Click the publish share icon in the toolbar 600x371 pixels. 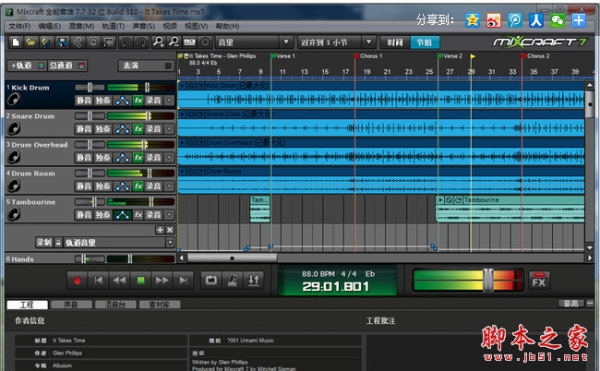click(x=77, y=42)
